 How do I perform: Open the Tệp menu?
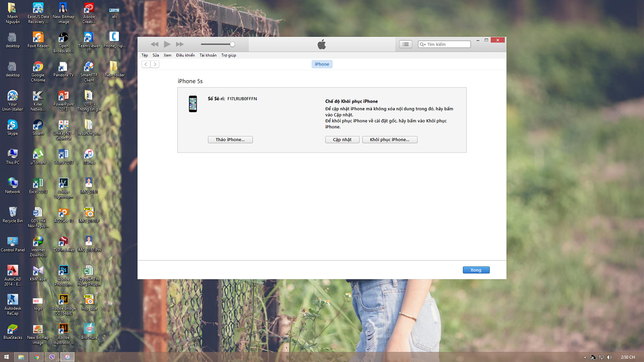coord(145,55)
